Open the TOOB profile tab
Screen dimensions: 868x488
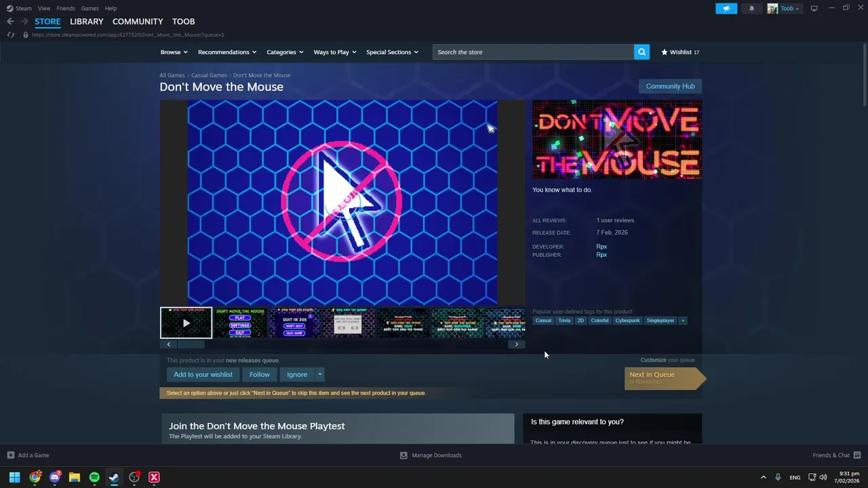click(183, 22)
